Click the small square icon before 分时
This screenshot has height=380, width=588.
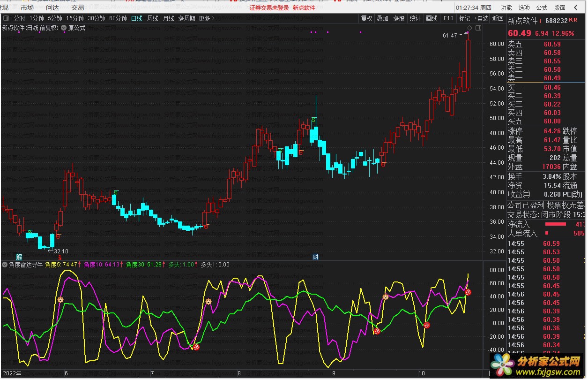point(6,18)
